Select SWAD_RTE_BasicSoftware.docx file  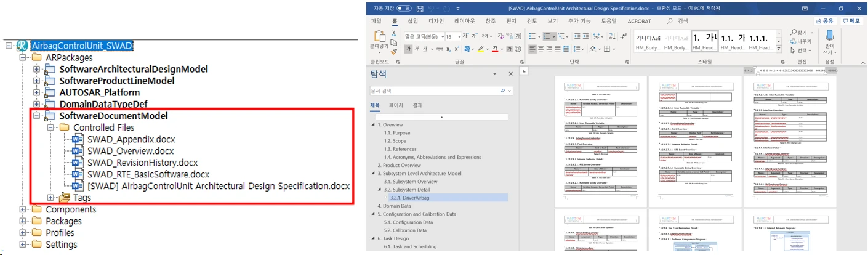point(148,174)
